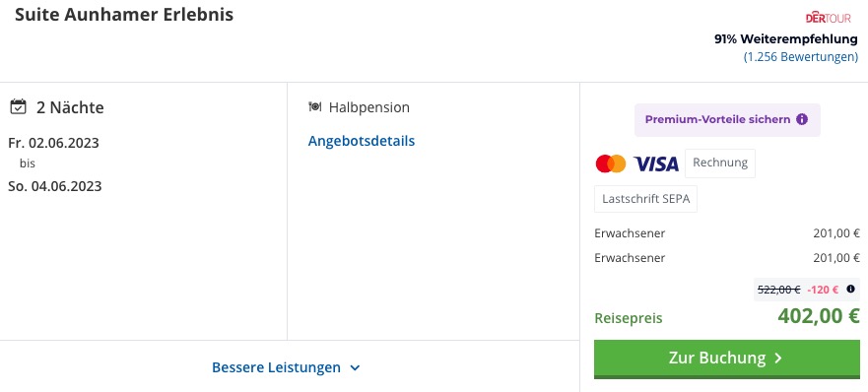Click the Suite Aunhamer Erlebnis title
The width and height of the screenshot is (868, 392).
tap(124, 15)
